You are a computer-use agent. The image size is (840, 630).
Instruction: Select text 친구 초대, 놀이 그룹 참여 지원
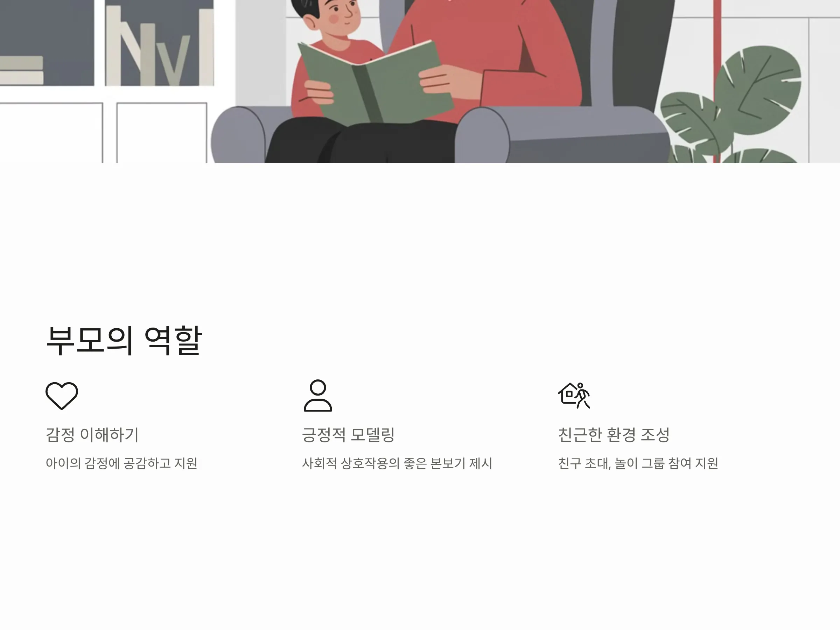pos(638,463)
